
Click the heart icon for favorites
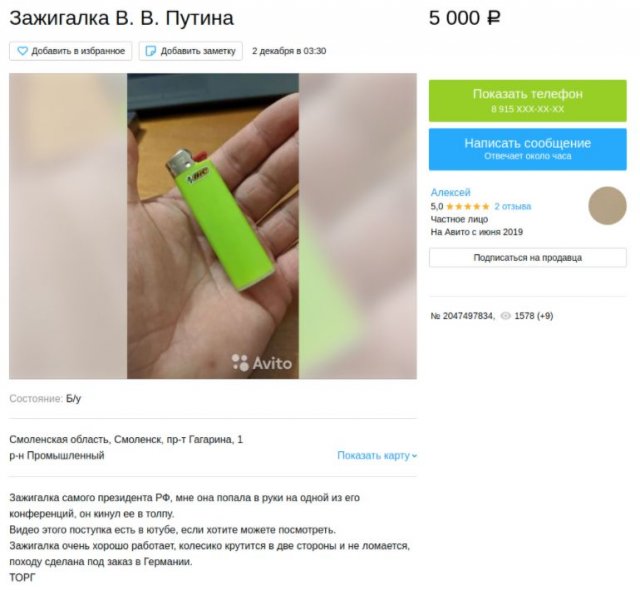coord(22,51)
